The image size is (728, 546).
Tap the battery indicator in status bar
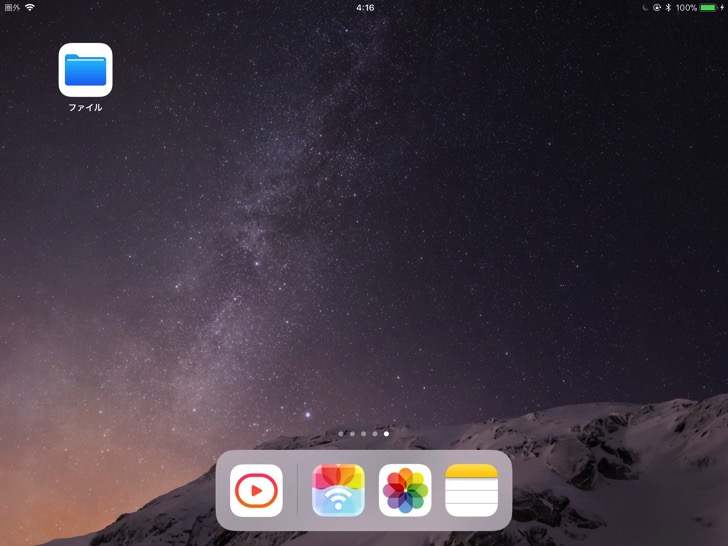click(x=709, y=7)
